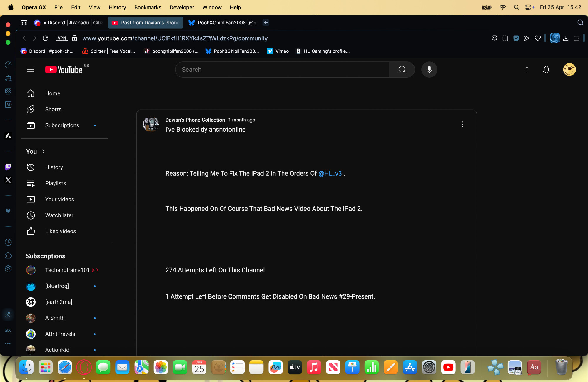Image resolution: width=588 pixels, height=382 pixels.
Task: Click the @HL_v3 mention link
Action: [x=330, y=173]
